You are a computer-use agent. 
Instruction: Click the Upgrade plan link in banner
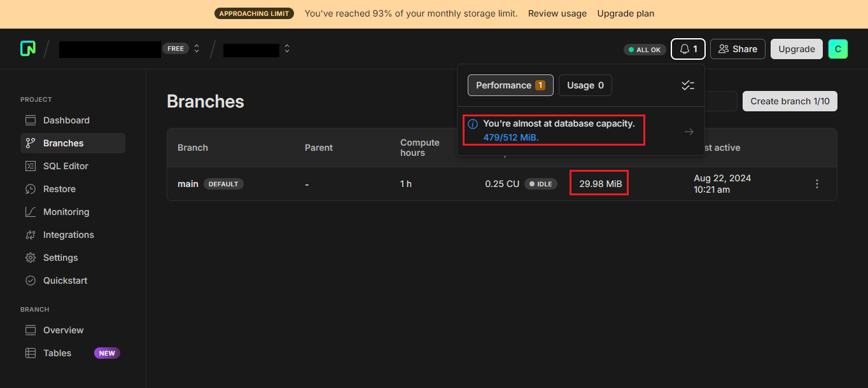click(626, 13)
